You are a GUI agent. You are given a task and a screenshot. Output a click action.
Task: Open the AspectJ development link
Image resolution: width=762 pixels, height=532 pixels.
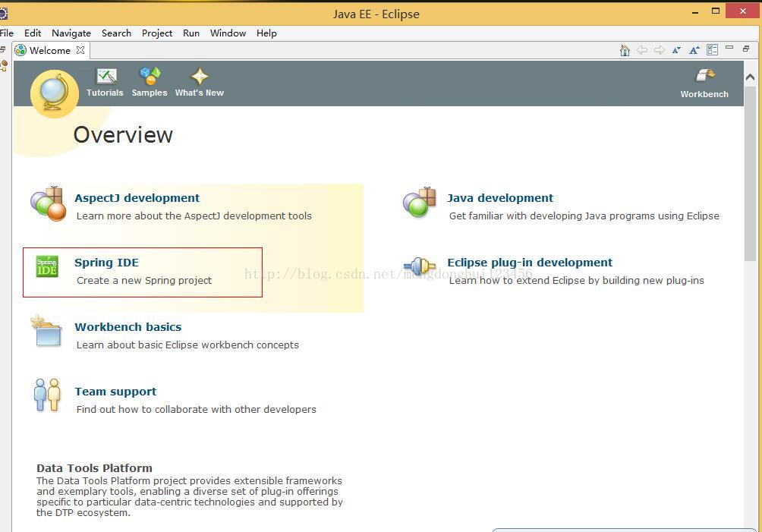(x=137, y=198)
